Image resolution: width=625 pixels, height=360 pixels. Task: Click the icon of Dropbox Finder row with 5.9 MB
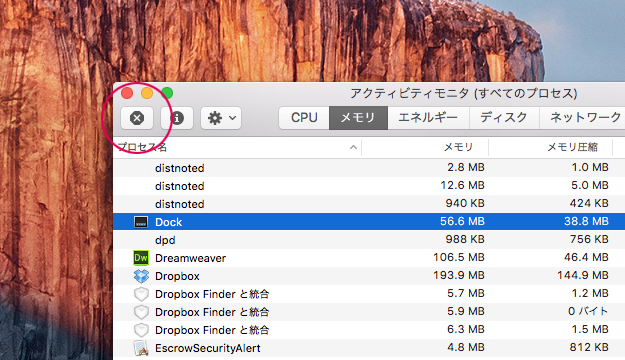point(141,312)
